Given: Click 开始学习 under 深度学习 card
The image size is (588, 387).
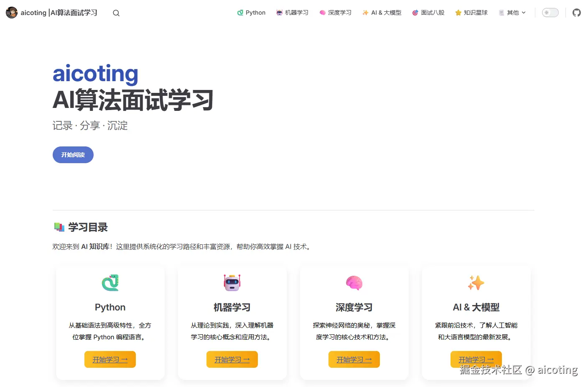Looking at the screenshot, I should [354, 359].
